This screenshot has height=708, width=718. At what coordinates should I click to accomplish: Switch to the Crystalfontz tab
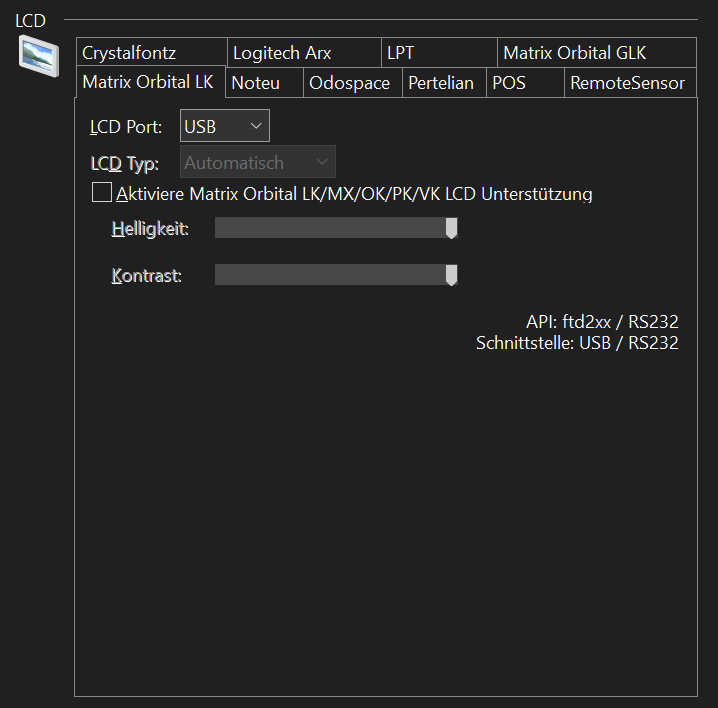pyautogui.click(x=129, y=53)
